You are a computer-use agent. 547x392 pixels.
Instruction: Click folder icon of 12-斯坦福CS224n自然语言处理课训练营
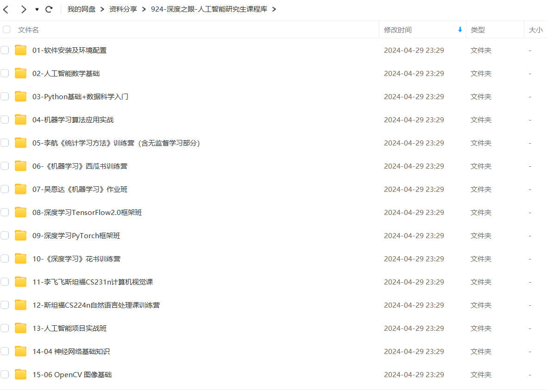20,305
